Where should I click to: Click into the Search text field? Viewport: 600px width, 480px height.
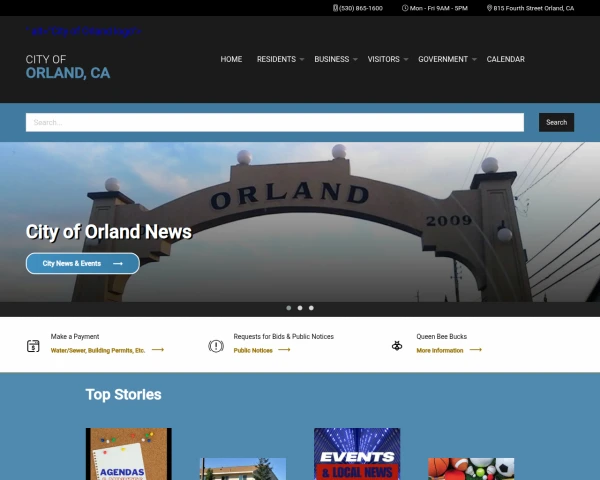click(x=275, y=122)
